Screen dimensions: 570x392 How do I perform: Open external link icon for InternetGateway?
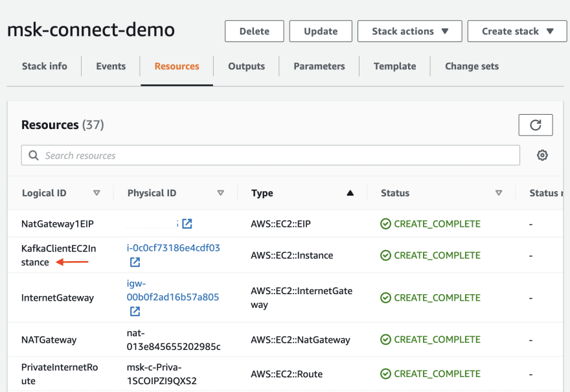135,312
